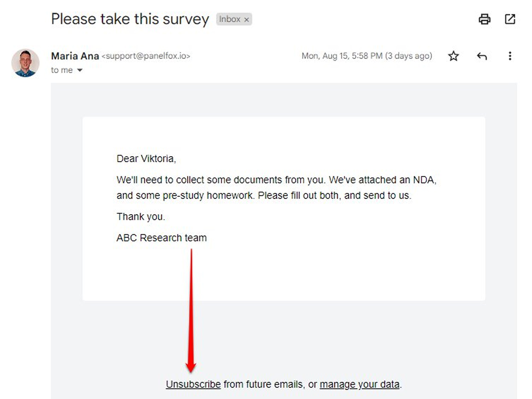The width and height of the screenshot is (532, 399).
Task: Open email in a new window
Action: [510, 19]
